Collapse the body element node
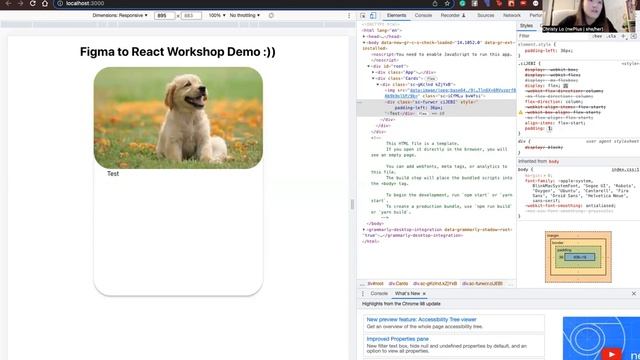640x360 pixels. pyautogui.click(x=364, y=42)
